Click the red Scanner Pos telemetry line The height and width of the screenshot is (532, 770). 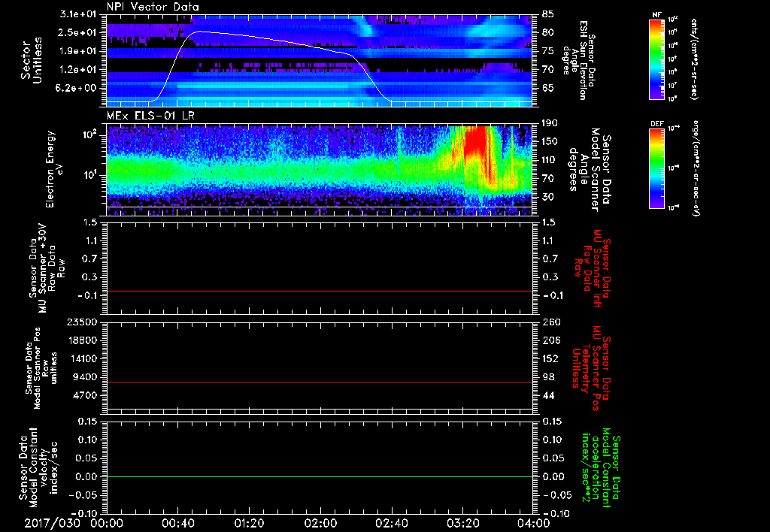point(319,382)
